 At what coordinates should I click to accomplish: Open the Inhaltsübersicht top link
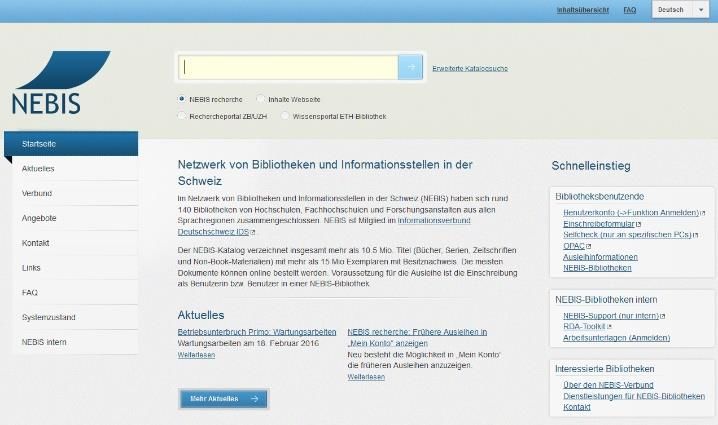pyautogui.click(x=583, y=10)
